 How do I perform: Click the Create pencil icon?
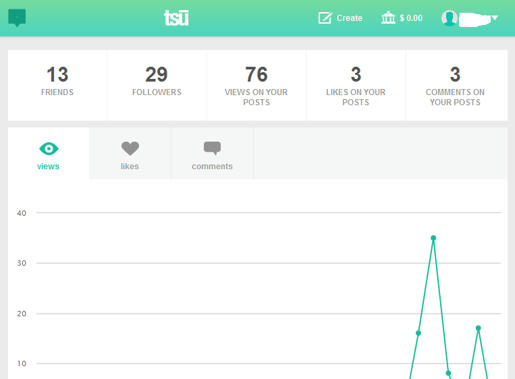[325, 18]
